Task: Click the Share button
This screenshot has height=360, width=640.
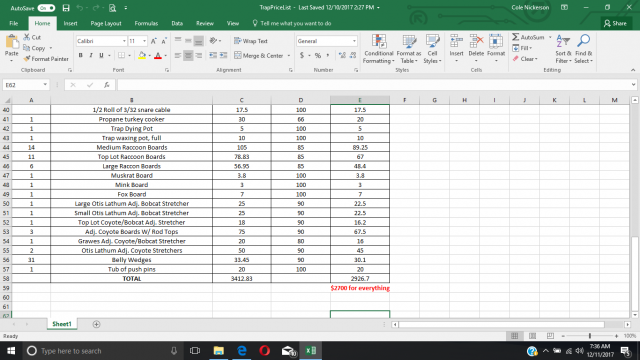Action: (x=616, y=23)
